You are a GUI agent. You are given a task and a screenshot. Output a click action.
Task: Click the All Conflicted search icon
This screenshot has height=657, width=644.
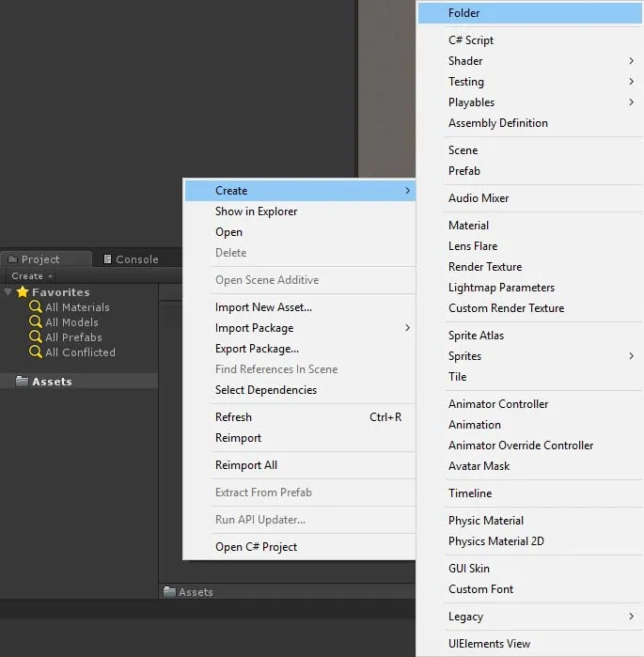(36, 352)
